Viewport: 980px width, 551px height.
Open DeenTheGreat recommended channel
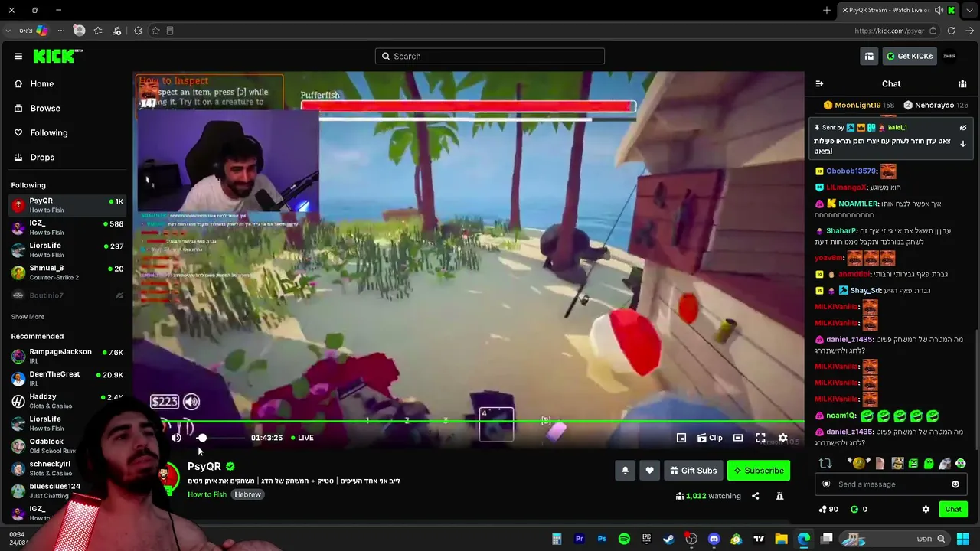pyautogui.click(x=67, y=378)
